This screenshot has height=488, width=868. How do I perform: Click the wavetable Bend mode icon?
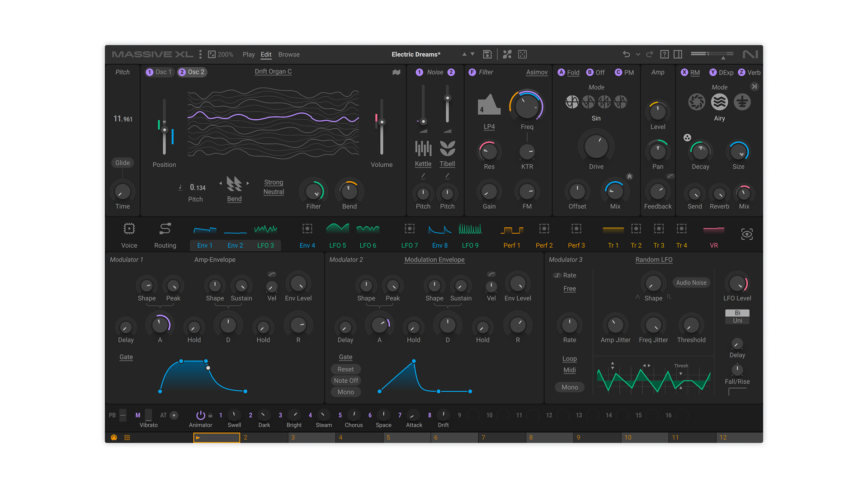coord(234,183)
